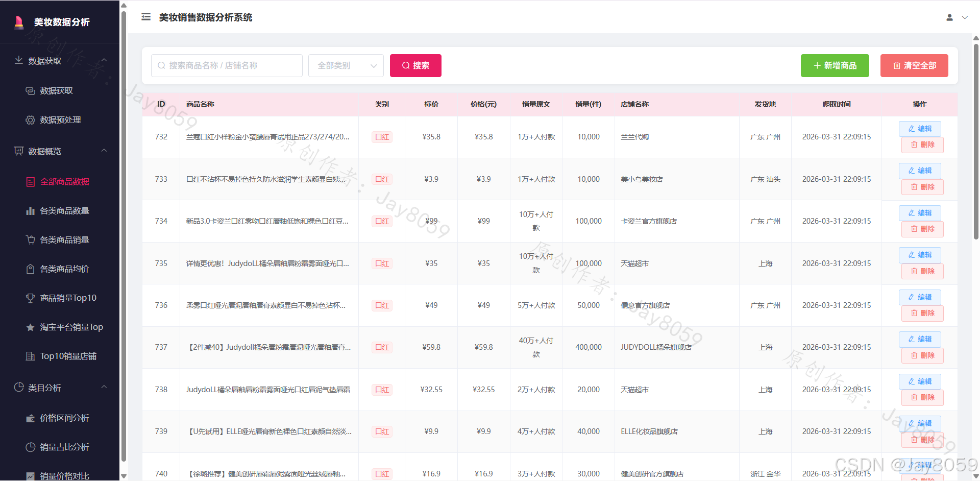Open the user avatar menu icon

(x=949, y=17)
